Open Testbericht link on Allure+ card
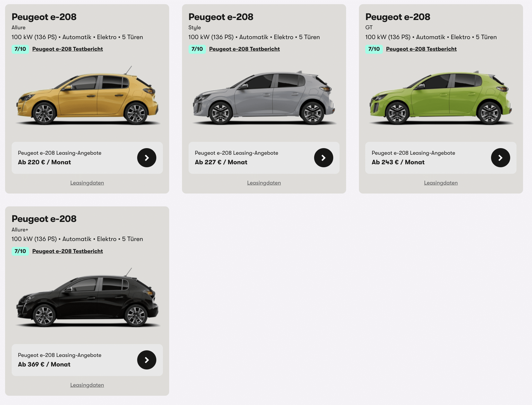The width and height of the screenshot is (532, 405). (68, 251)
